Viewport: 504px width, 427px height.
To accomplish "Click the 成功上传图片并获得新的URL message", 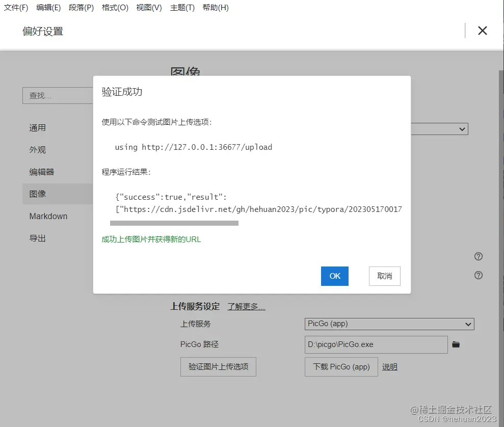I will pos(151,239).
